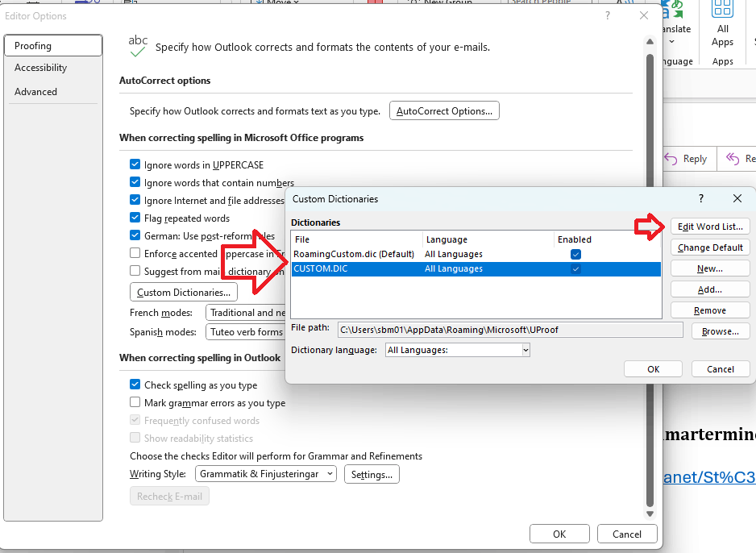Click Custom Dictionaries help question mark
Screen dimensions: 756x553
701,198
